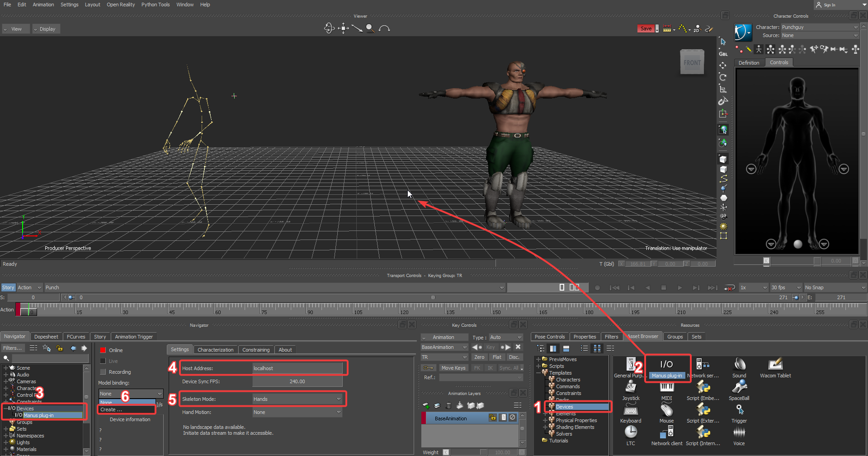The image size is (868, 456).
Task: Open the Hand Motion dropdown
Action: [x=297, y=412]
